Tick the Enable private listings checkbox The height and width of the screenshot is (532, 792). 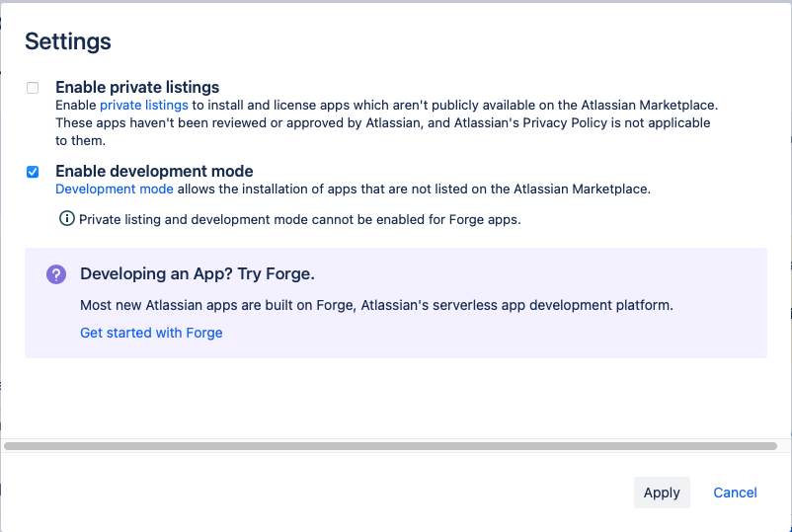click(x=33, y=88)
